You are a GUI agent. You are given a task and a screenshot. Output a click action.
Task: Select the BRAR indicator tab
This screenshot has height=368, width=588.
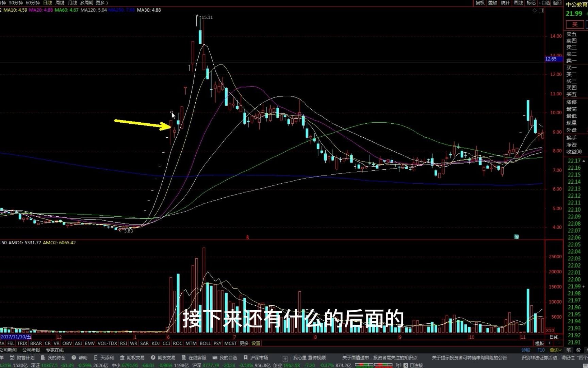tap(36, 343)
